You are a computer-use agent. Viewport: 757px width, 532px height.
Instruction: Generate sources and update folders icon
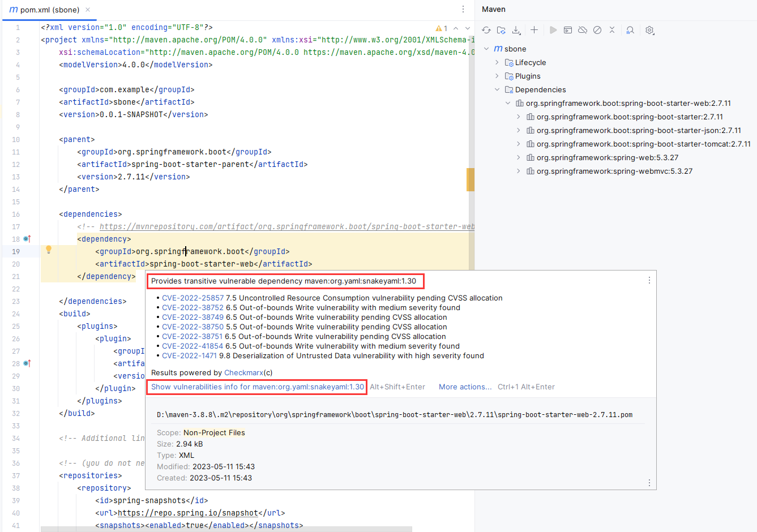click(x=501, y=30)
